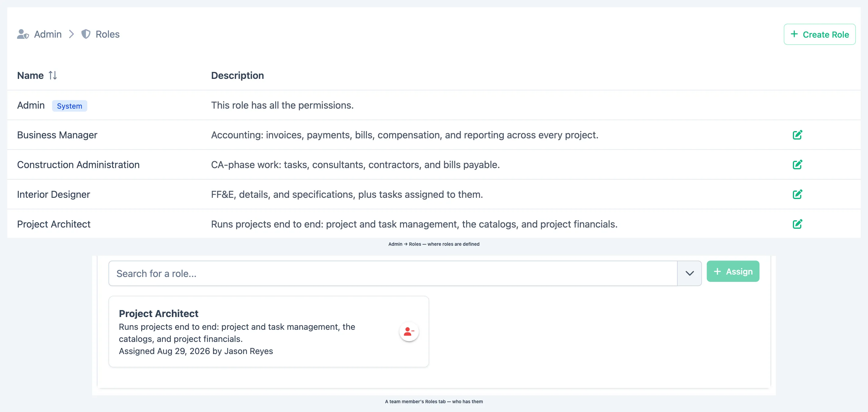This screenshot has height=412, width=868.
Task: Click the Description column header
Action: tap(237, 75)
